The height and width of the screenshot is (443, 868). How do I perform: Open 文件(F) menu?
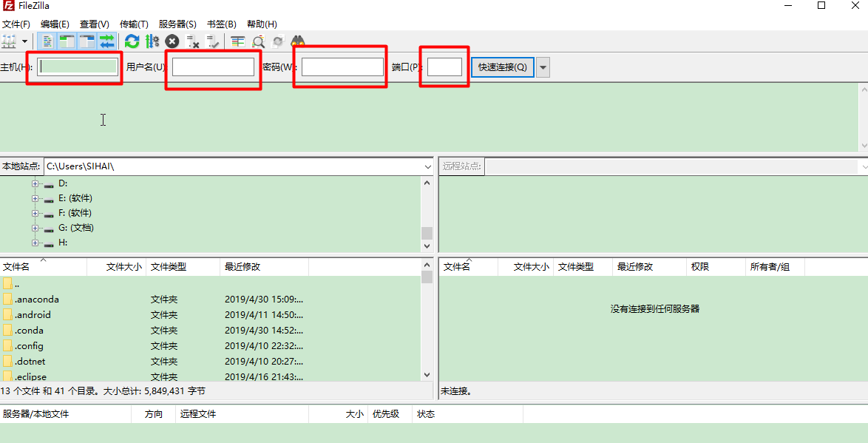pyautogui.click(x=16, y=24)
